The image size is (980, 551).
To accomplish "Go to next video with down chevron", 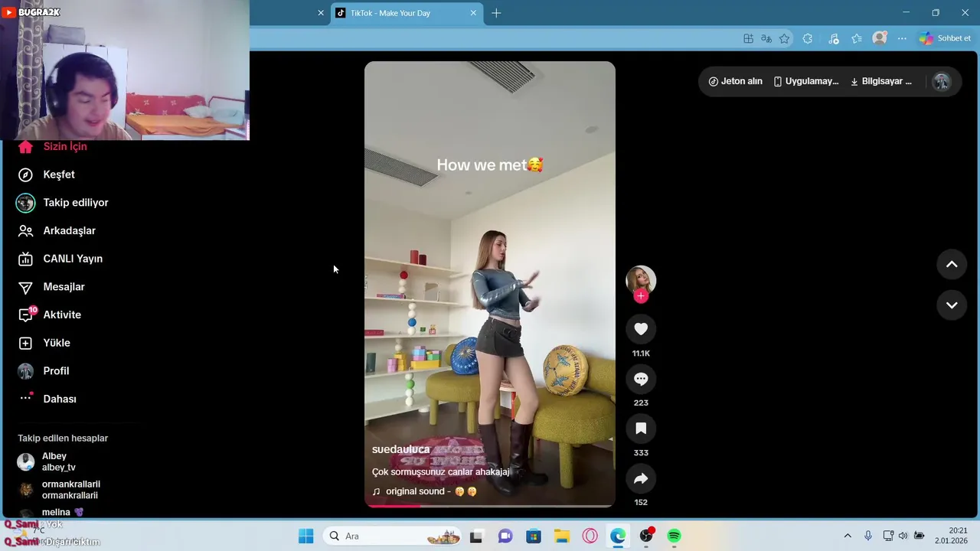I will tap(952, 305).
